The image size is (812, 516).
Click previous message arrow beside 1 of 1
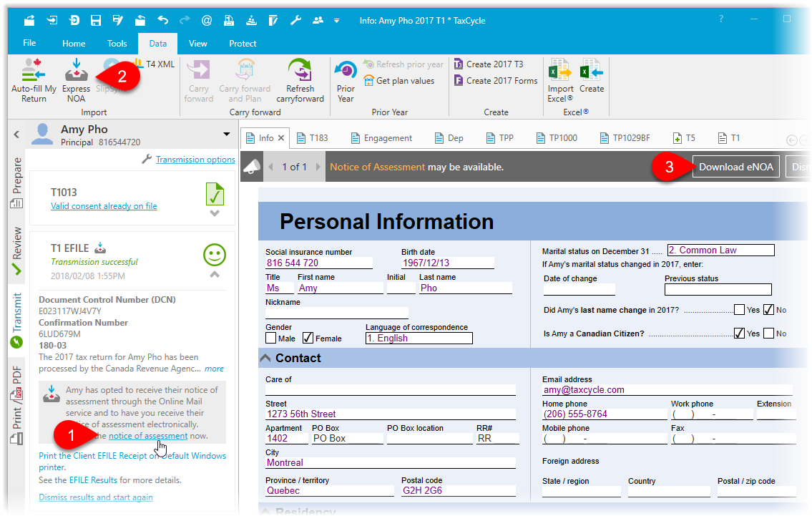point(271,167)
